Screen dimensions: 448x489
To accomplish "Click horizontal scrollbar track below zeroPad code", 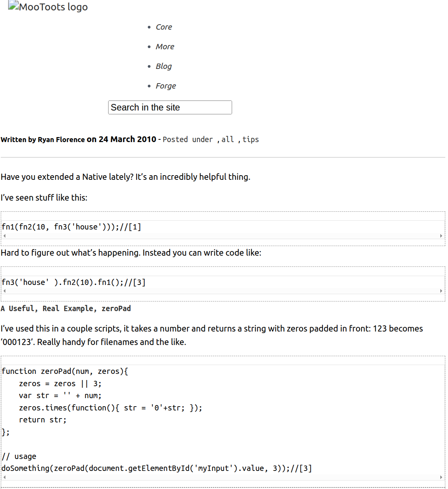I will coord(222,477).
